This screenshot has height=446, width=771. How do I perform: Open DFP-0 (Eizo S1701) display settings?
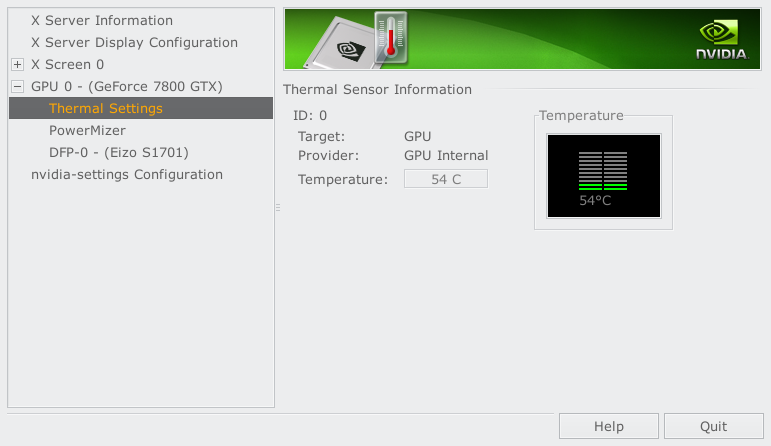[x=119, y=152]
